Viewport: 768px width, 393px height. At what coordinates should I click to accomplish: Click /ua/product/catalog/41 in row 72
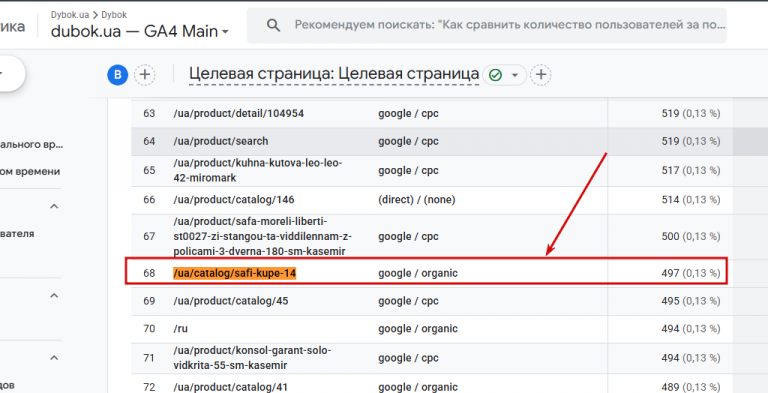tap(230, 387)
